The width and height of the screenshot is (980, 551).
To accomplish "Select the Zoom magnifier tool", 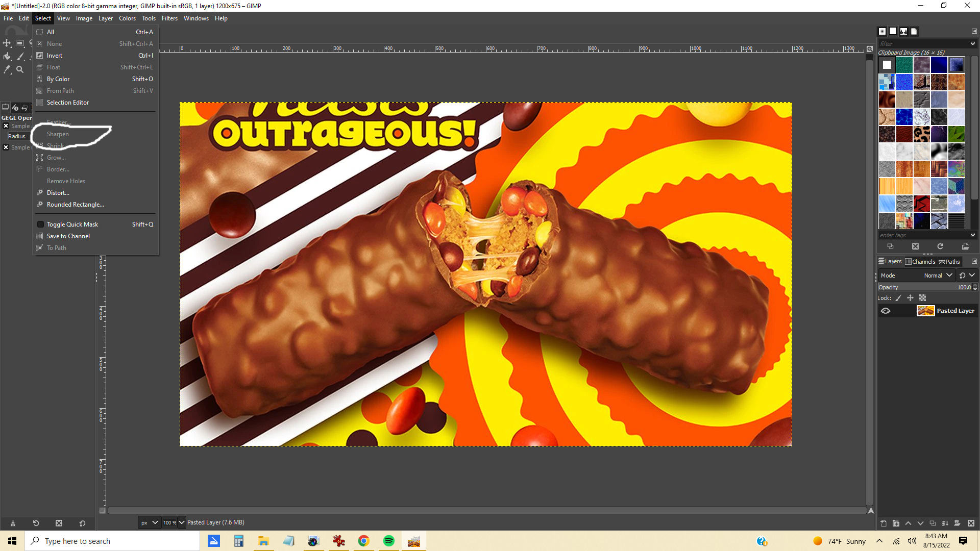I will click(20, 69).
